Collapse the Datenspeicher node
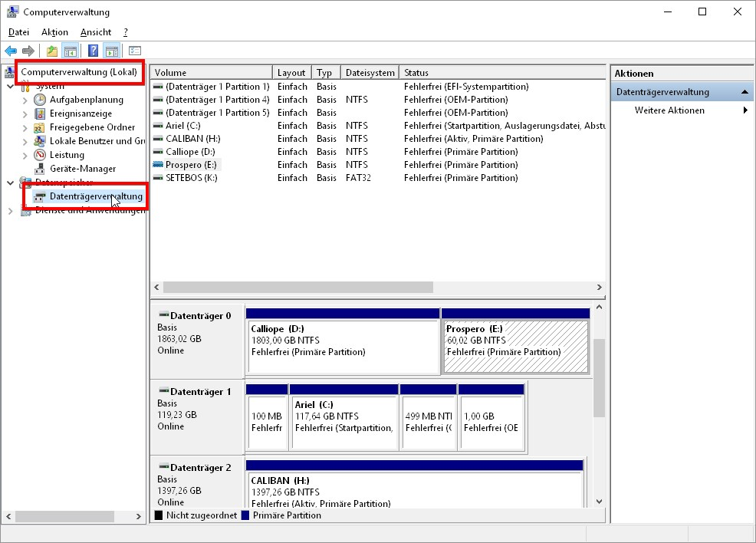 tap(10, 183)
